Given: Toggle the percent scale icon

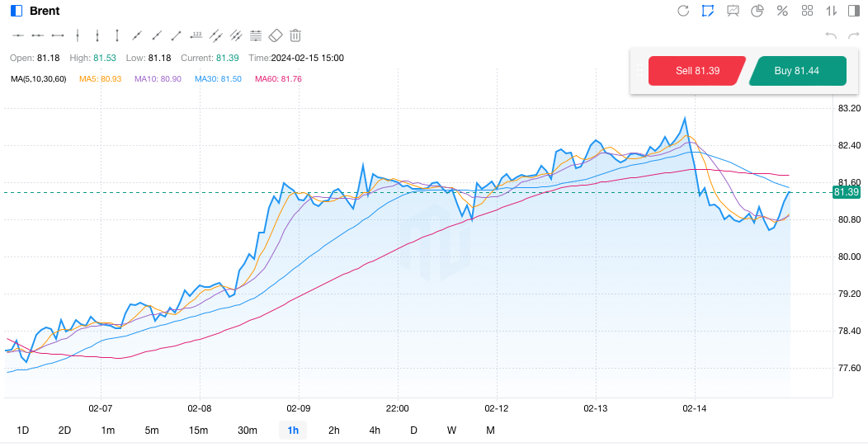Looking at the screenshot, I should point(782,11).
